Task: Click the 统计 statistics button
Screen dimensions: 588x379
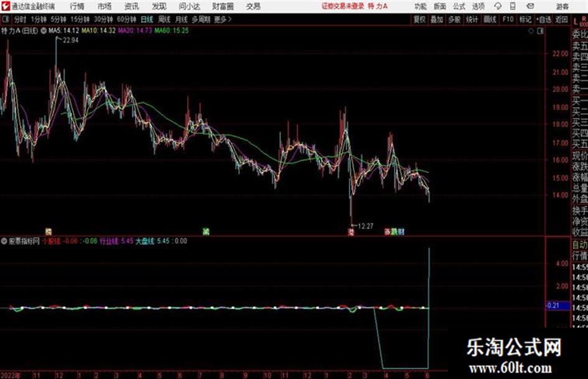Action: click(x=472, y=19)
